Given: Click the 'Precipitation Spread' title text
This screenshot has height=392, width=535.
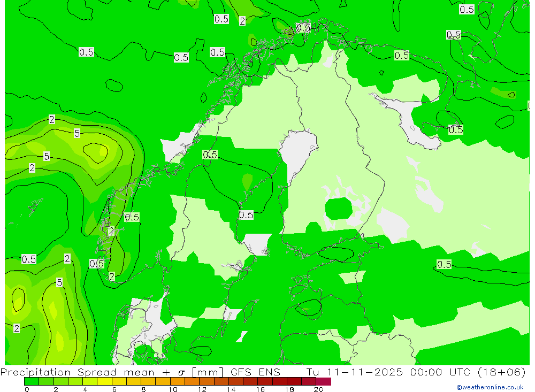Looking at the screenshot, I should point(58,372).
